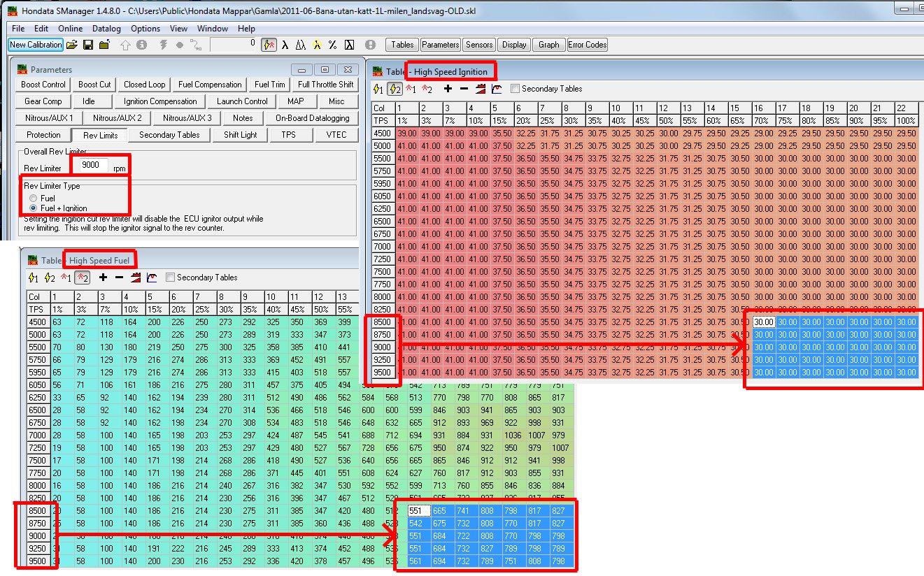Select low speed fuel icon in Fuel window
Image resolution: width=924 pixels, height=576 pixels.
click(66, 278)
